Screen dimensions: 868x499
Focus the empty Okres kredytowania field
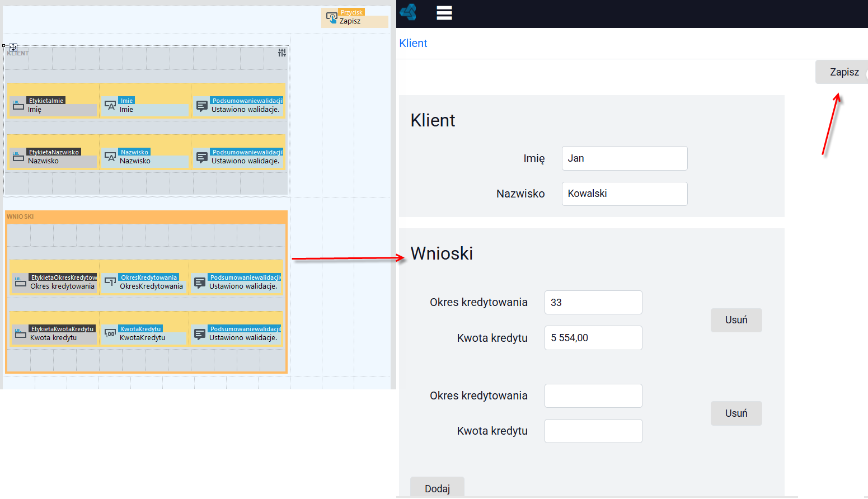(x=593, y=396)
